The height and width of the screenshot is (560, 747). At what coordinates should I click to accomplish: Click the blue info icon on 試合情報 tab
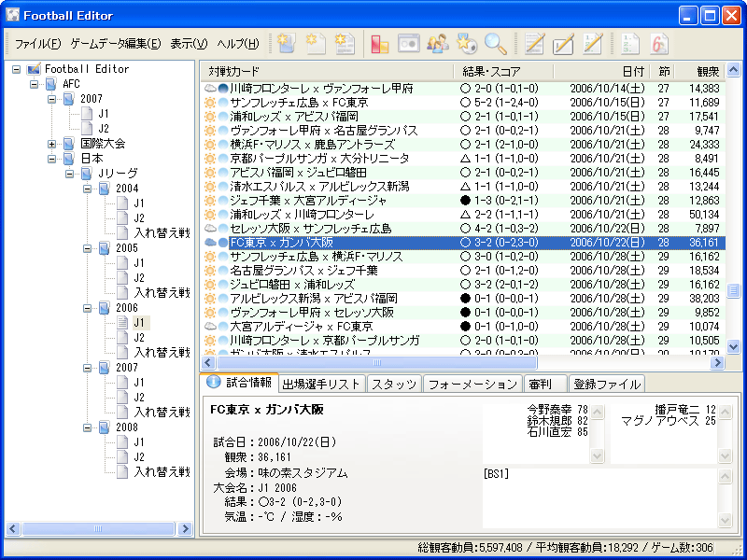pos(214,383)
